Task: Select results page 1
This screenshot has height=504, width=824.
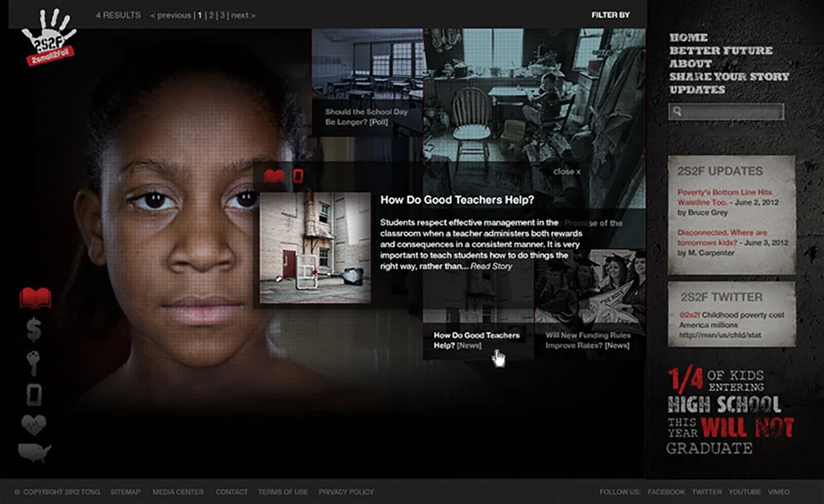Action: [200, 15]
